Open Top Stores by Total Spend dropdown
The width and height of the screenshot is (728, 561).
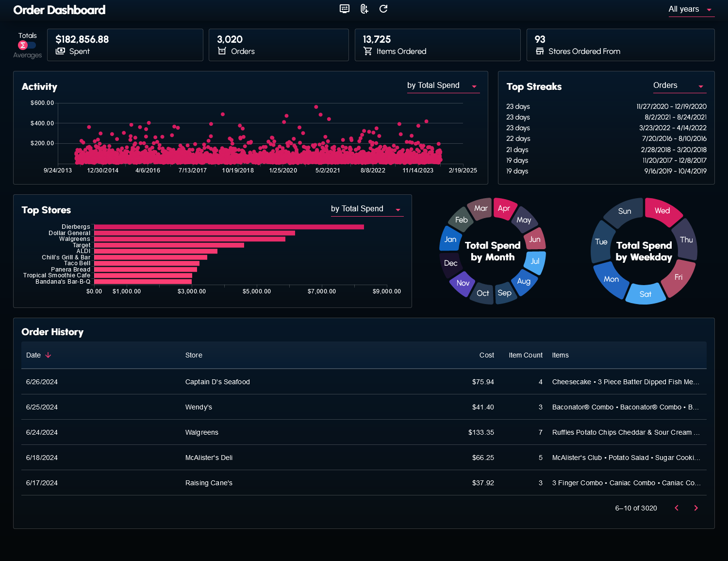pos(366,209)
